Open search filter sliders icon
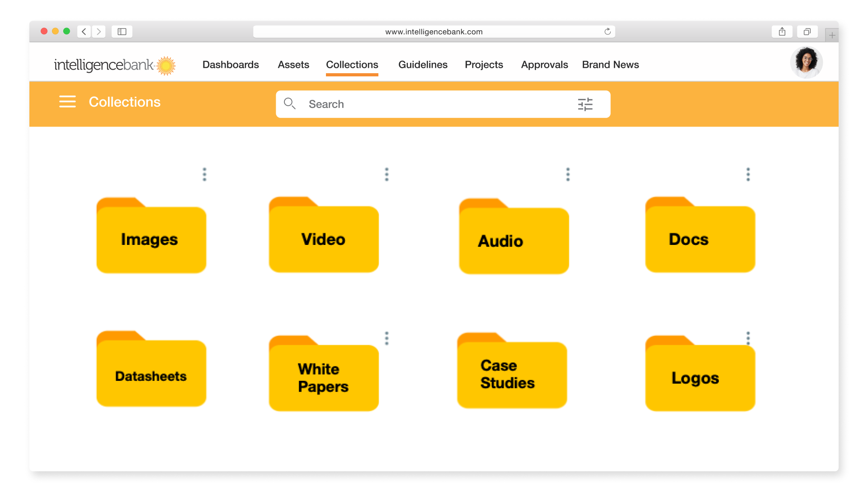The image size is (868, 488). coord(585,104)
